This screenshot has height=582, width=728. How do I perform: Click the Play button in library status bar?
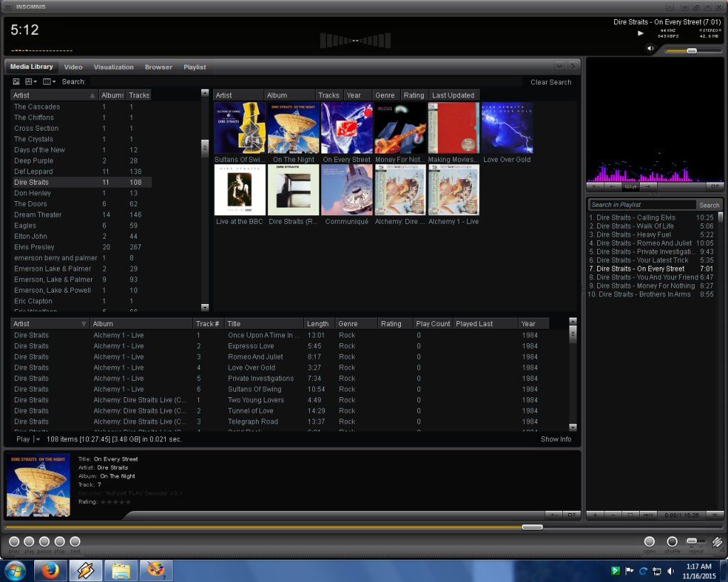[23, 439]
